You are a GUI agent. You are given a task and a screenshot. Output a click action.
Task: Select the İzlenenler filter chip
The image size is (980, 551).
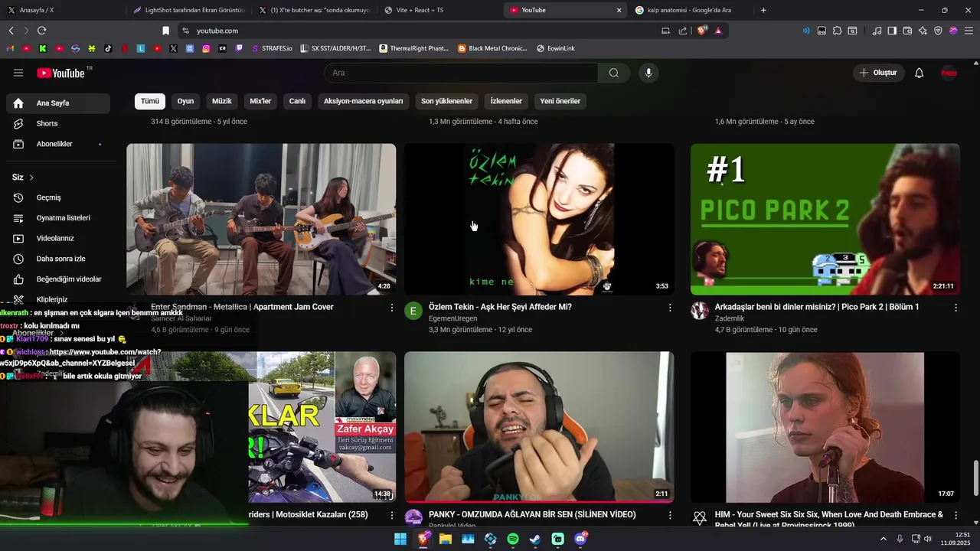[x=506, y=101]
